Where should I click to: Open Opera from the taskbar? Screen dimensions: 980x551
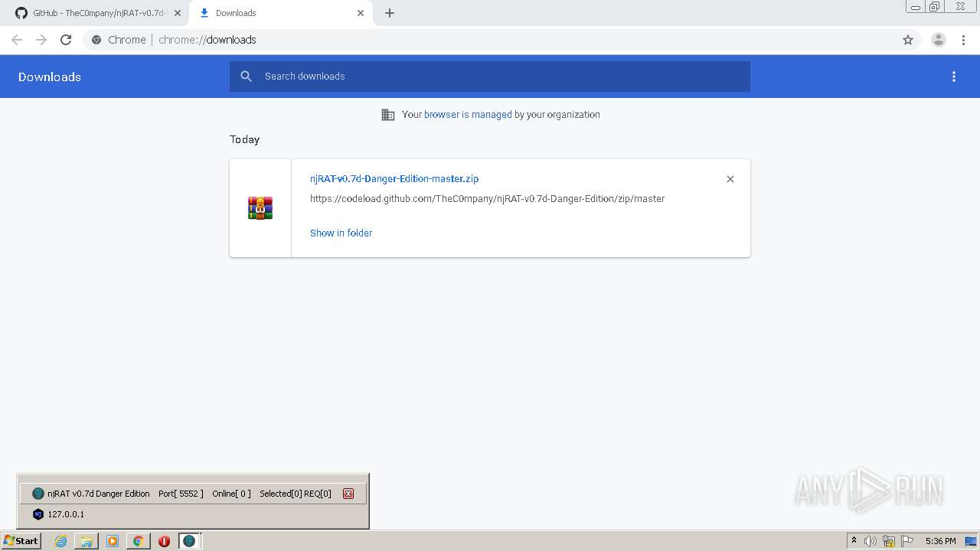click(x=164, y=541)
